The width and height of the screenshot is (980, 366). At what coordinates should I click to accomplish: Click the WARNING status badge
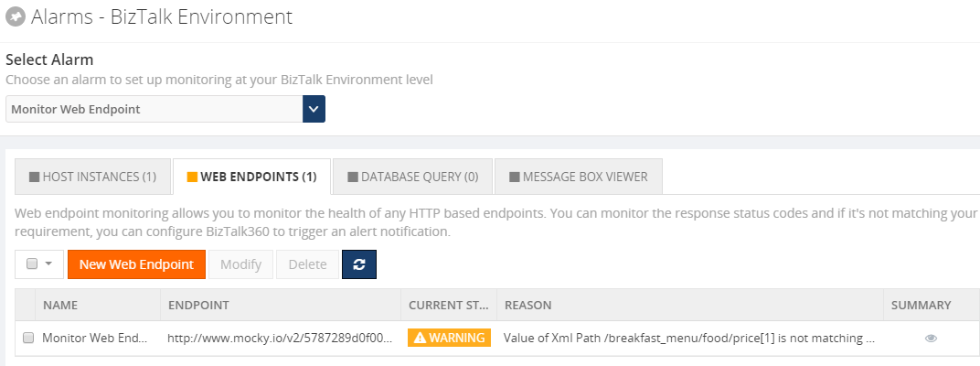point(450,338)
